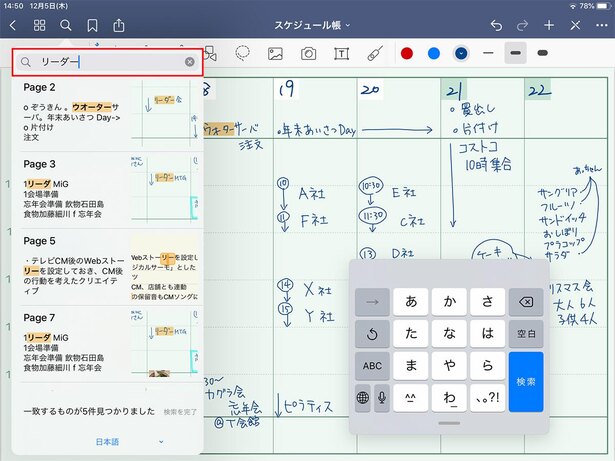
Task: Tap the keyboard circular undo key
Action: point(372,333)
